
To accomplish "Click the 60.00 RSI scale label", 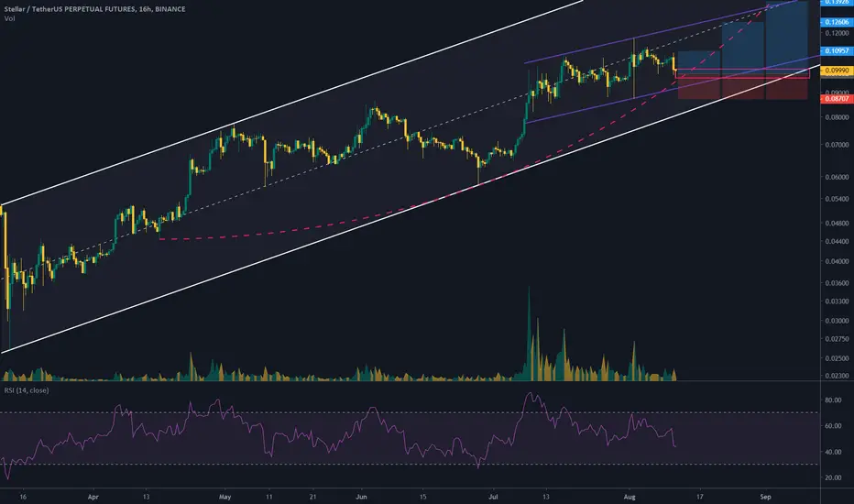I will click(833, 425).
